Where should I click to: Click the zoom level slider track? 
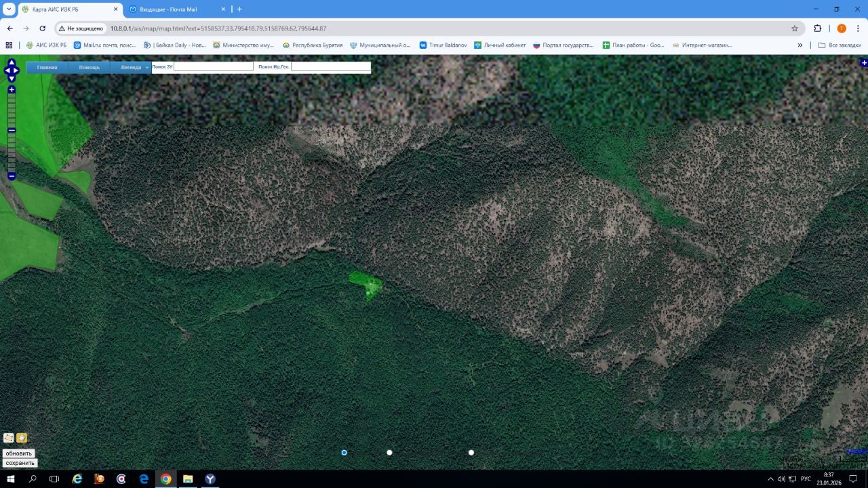[12, 133]
